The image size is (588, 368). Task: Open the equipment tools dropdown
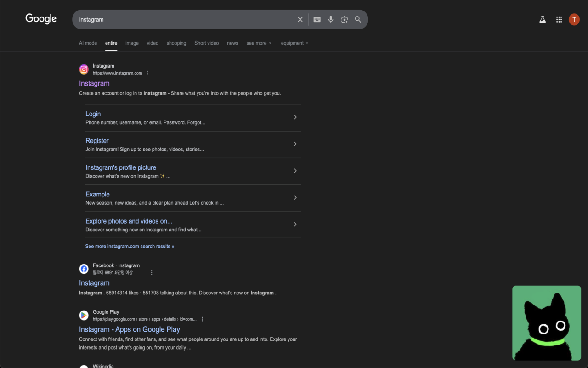[x=294, y=43]
